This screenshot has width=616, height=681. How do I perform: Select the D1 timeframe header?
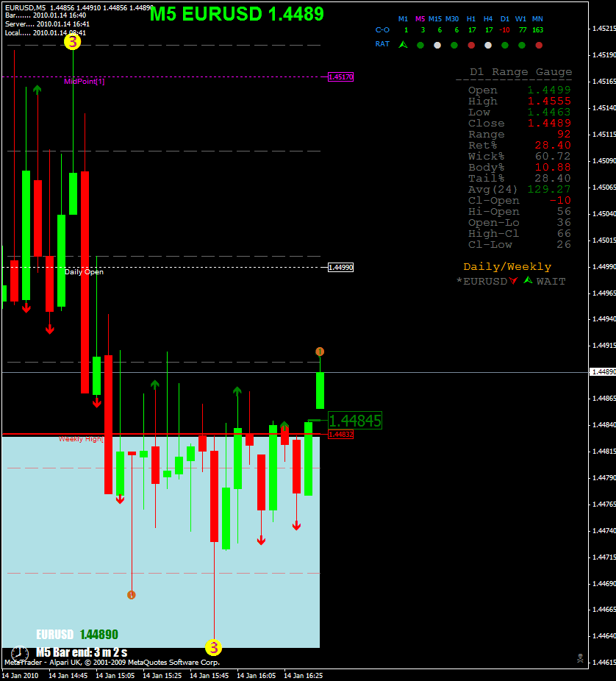point(504,19)
